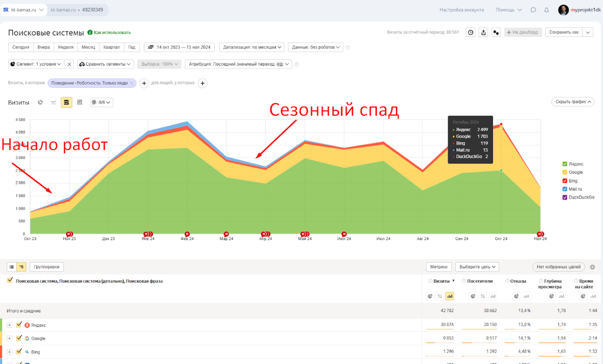Uncheck the Яндекс table row checkbox
This screenshot has width=603, height=364.
(19, 325)
